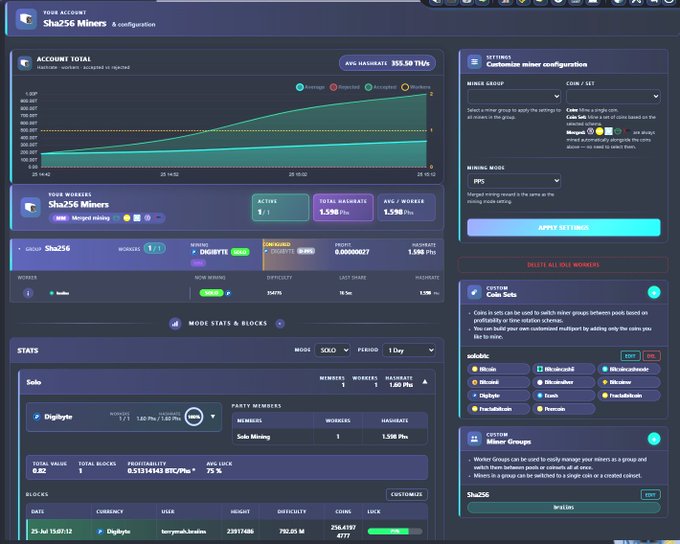Click the Digibyte icon in the worker's Now Mining cell
The width and height of the screenshot is (680, 544).
pyautogui.click(x=229, y=293)
